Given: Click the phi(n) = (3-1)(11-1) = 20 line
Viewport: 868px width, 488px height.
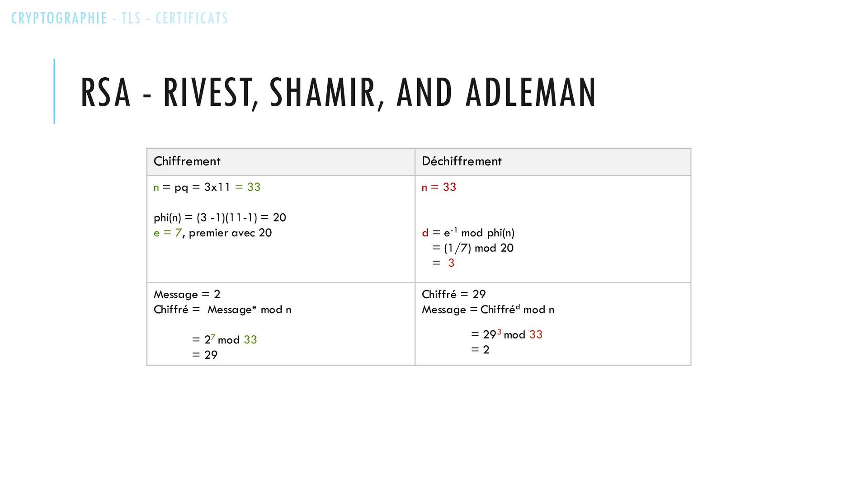Looking at the screenshot, I should click(220, 218).
